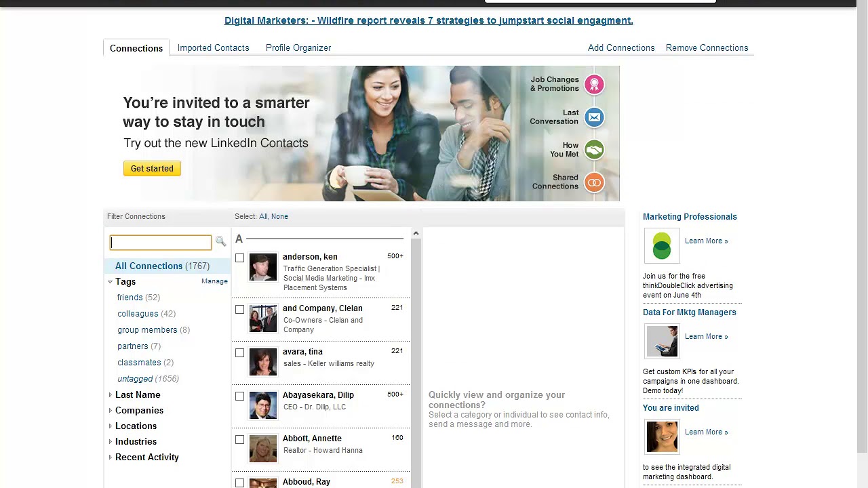Open ken anderson's profile photo
This screenshot has width=868, height=488.
[263, 267]
